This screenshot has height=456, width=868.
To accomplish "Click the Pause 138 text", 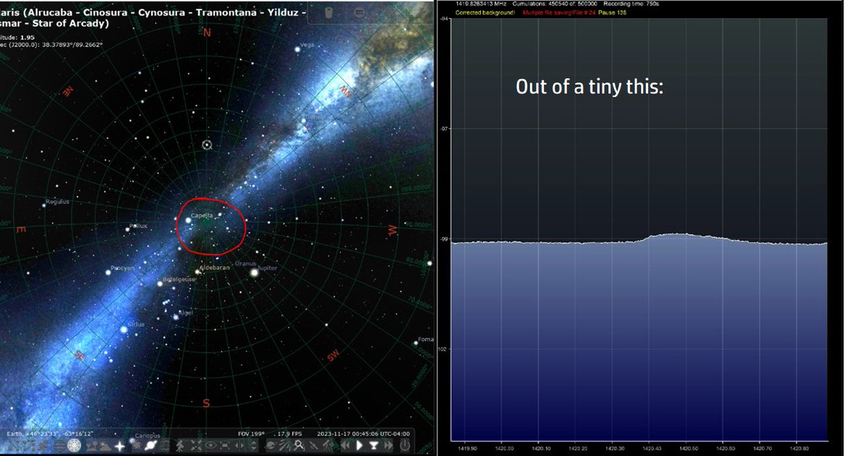I will pos(611,13).
